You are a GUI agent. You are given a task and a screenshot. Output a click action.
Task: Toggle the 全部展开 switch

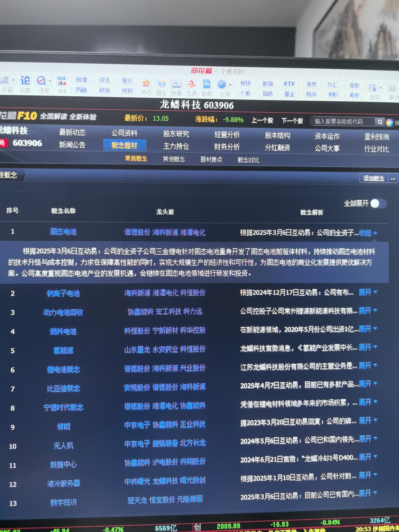pyautogui.click(x=378, y=203)
